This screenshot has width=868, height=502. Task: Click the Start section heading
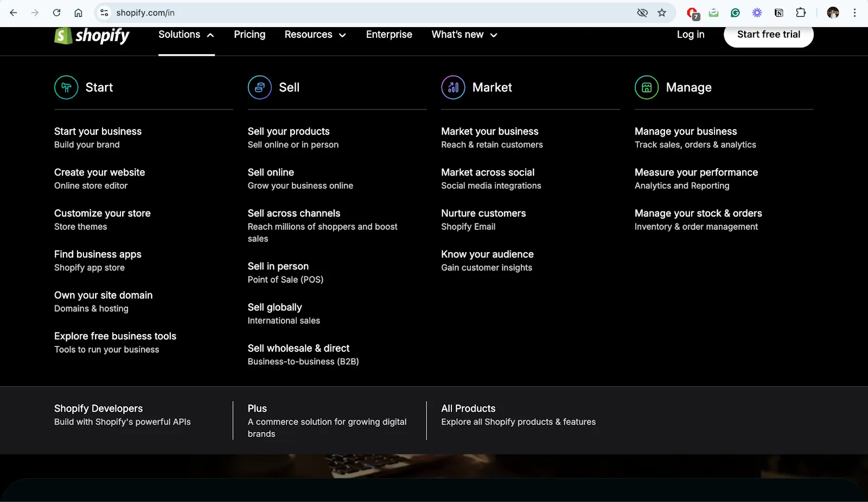[99, 87]
